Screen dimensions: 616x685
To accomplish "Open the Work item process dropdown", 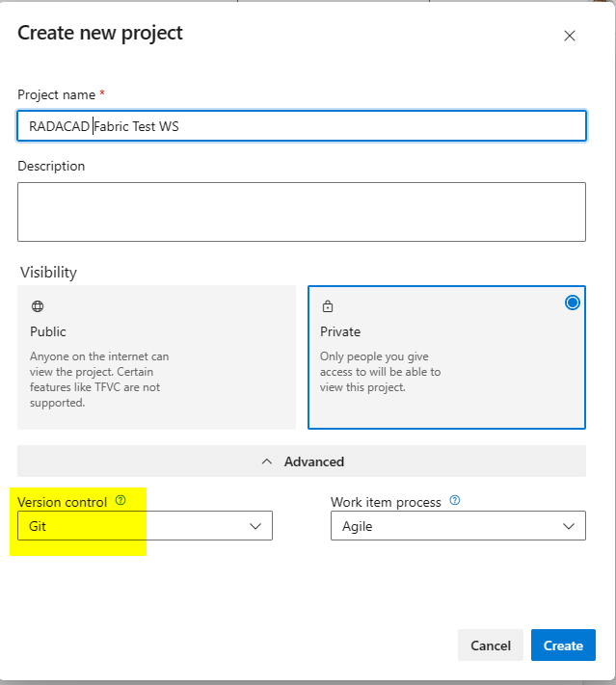I will coord(458,526).
